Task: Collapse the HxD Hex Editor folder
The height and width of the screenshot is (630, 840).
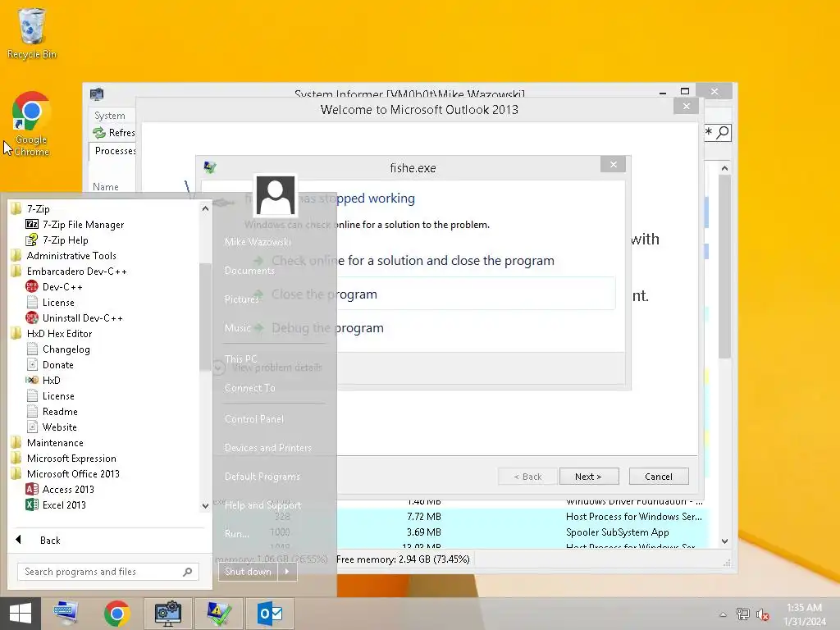Action: (x=52, y=333)
